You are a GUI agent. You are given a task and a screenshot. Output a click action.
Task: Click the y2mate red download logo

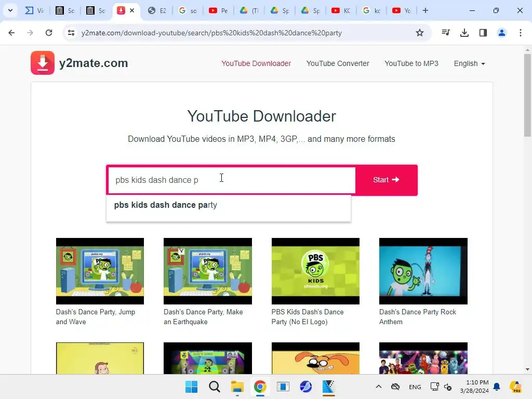(x=43, y=63)
